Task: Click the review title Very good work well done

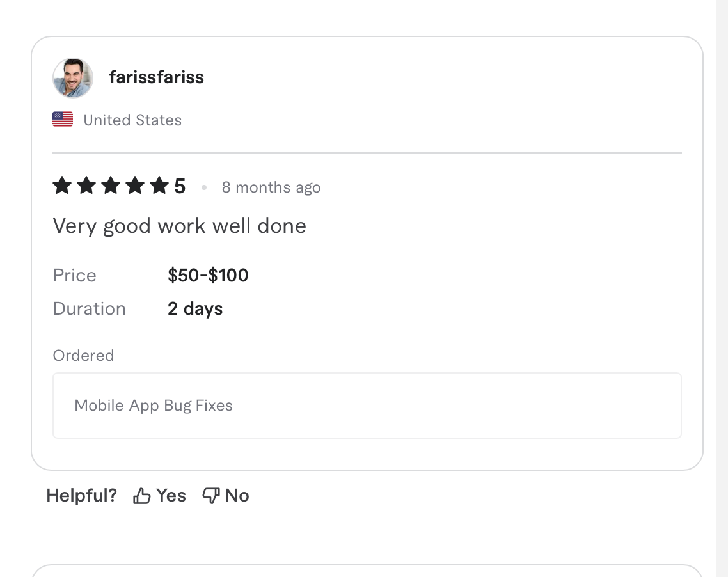Action: point(179,226)
